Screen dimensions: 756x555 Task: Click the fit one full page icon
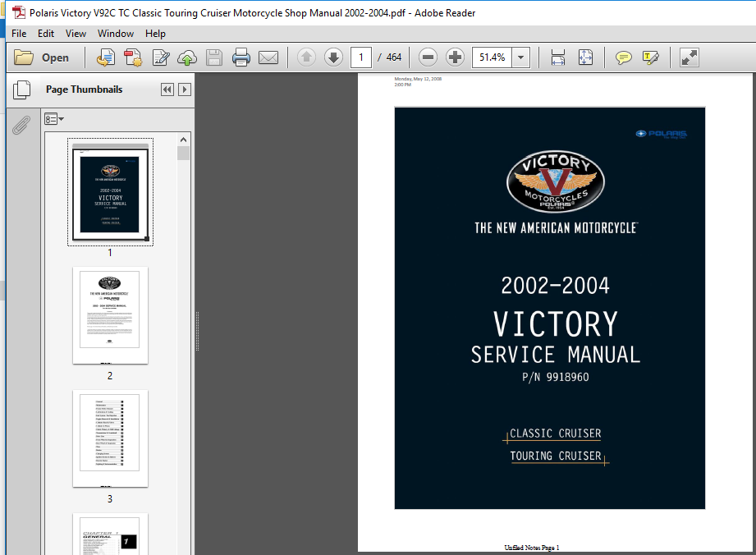(x=585, y=57)
